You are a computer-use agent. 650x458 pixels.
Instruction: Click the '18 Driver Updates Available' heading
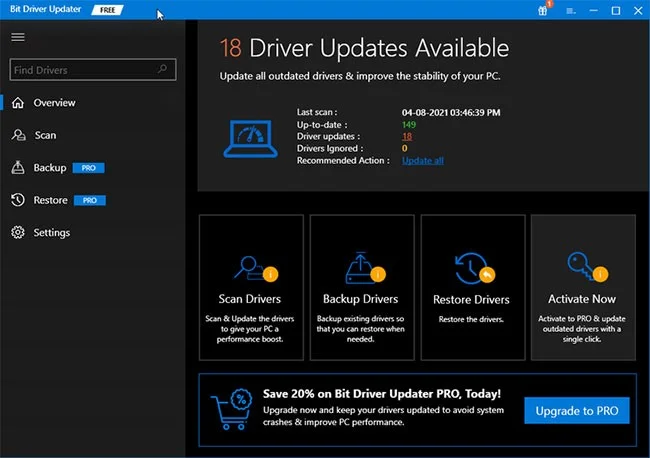click(364, 48)
